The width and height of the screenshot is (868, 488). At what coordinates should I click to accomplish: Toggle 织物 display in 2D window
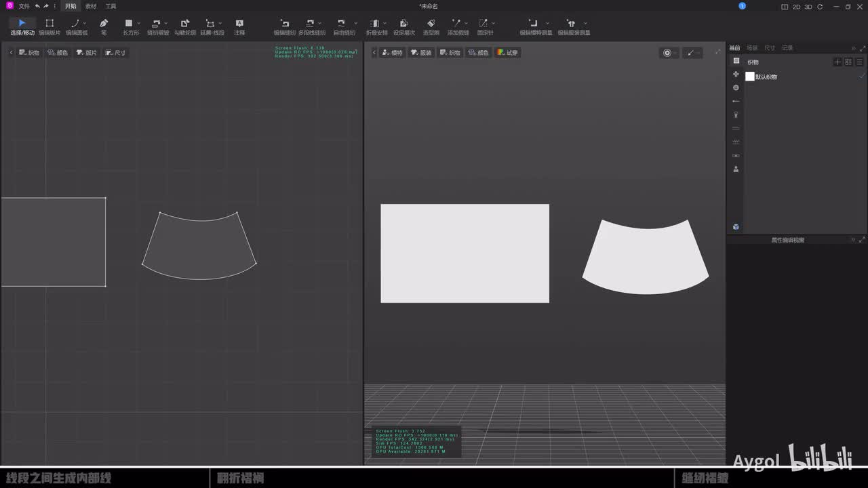pos(29,52)
